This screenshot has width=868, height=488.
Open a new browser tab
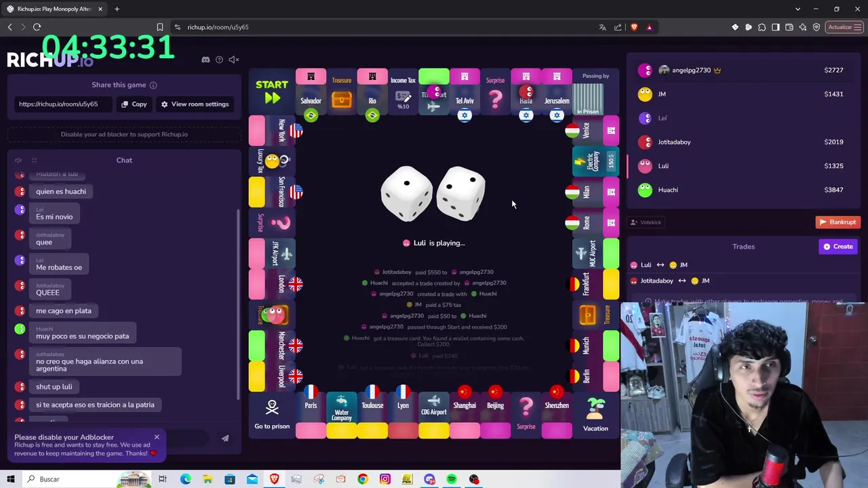[x=117, y=9]
